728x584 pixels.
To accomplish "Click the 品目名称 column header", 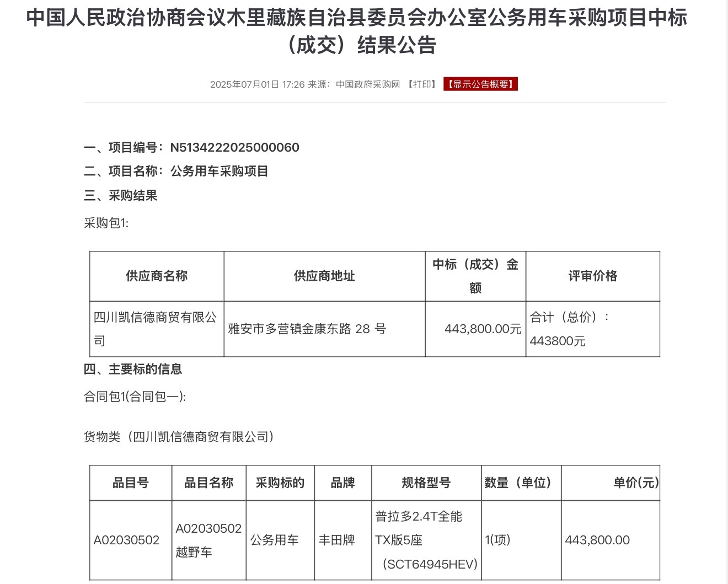I will 209,483.
